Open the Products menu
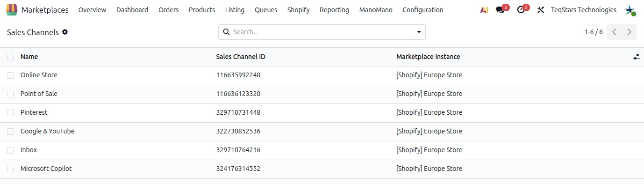This screenshot has width=644, height=184. pyautogui.click(x=202, y=10)
